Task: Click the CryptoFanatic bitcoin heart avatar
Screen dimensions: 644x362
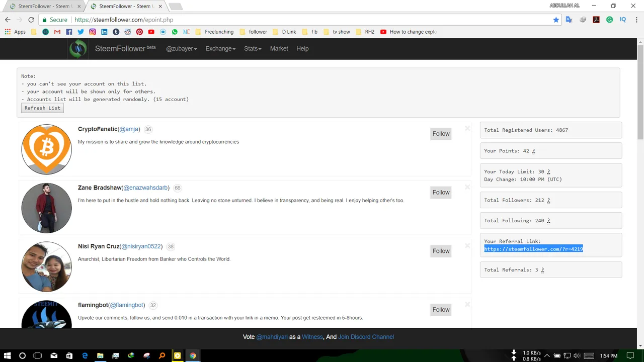Action: [x=46, y=149]
